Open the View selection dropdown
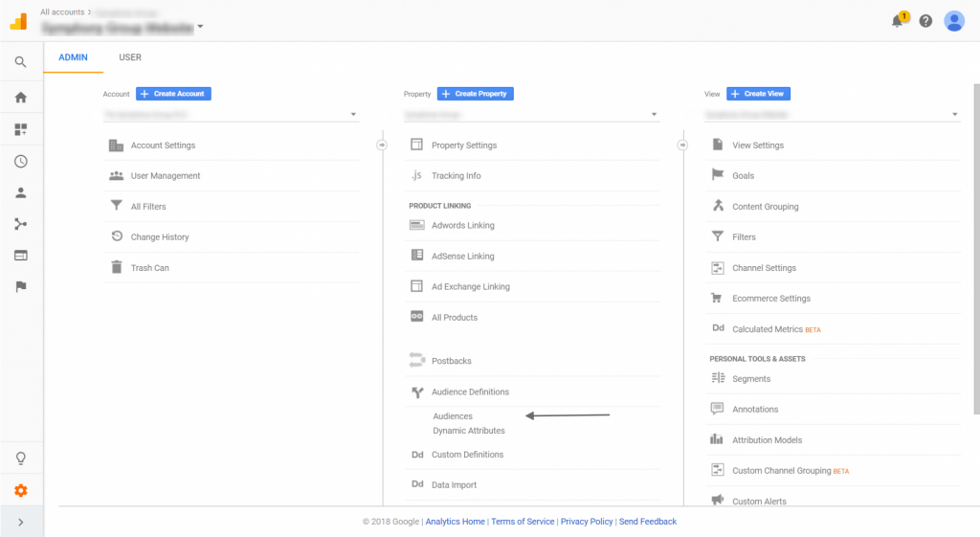Image resolution: width=980 pixels, height=537 pixels. pos(832,115)
